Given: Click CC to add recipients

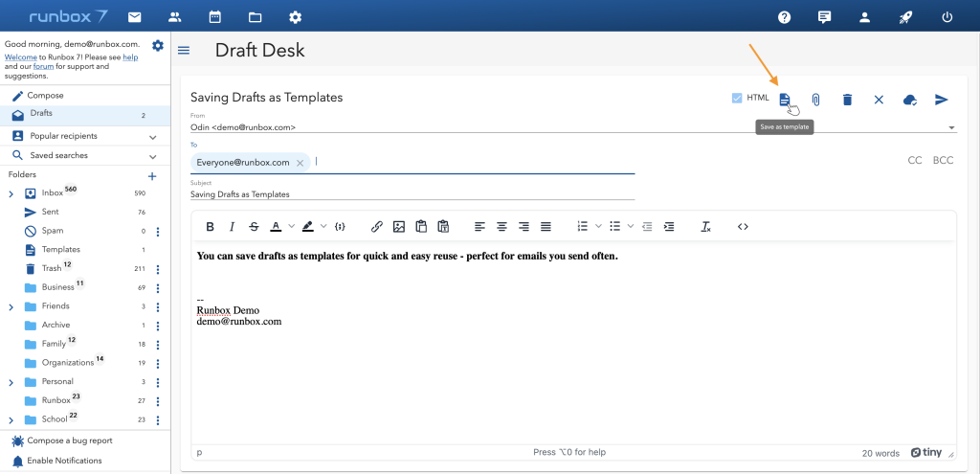Looking at the screenshot, I should pos(914,161).
